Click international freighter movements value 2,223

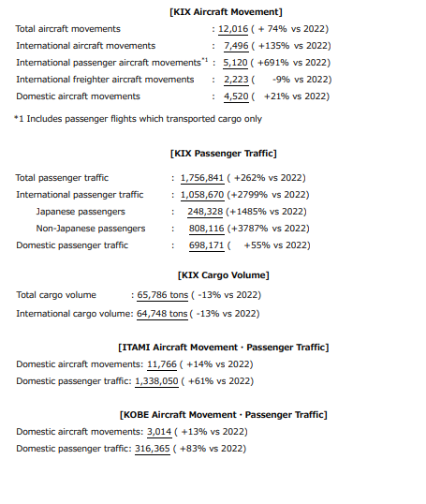236,80
